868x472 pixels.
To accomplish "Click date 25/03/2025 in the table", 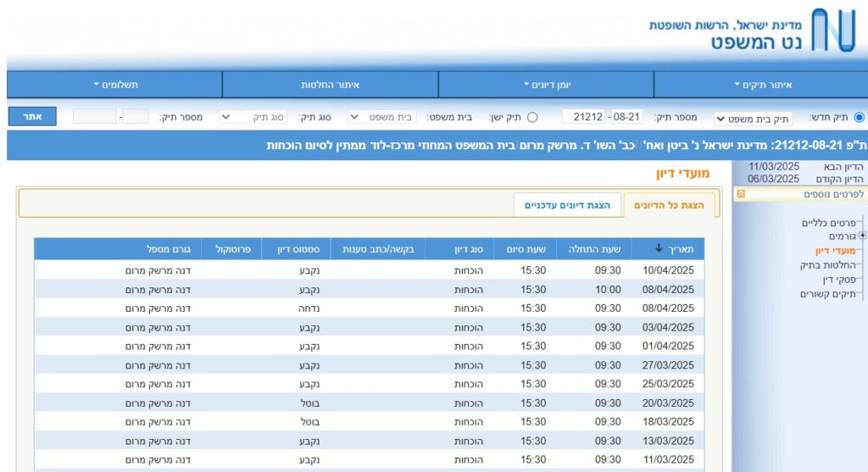I will point(668,384).
